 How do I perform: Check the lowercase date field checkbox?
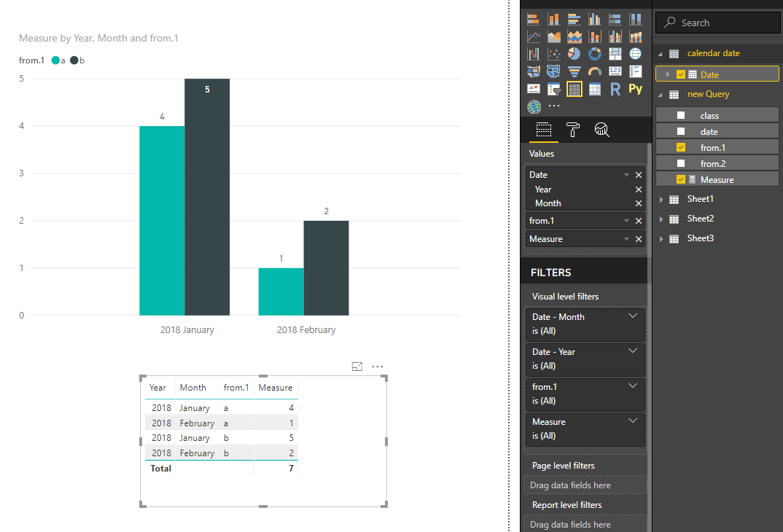(681, 131)
